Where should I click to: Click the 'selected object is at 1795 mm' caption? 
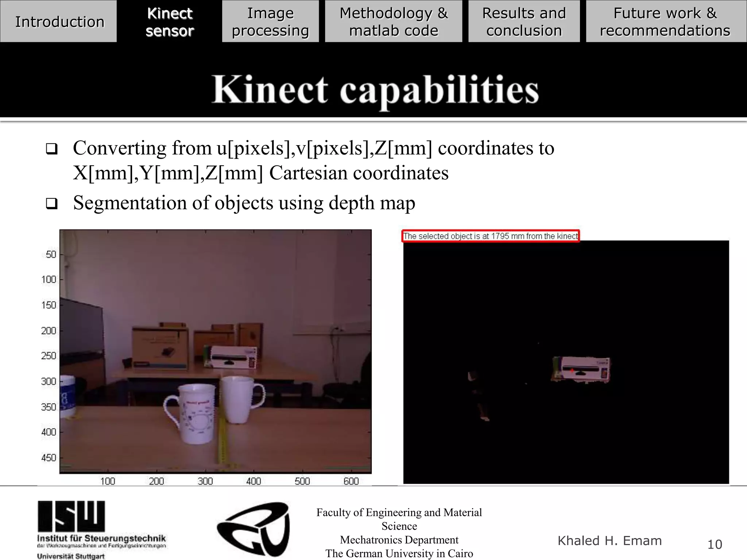[x=491, y=236]
